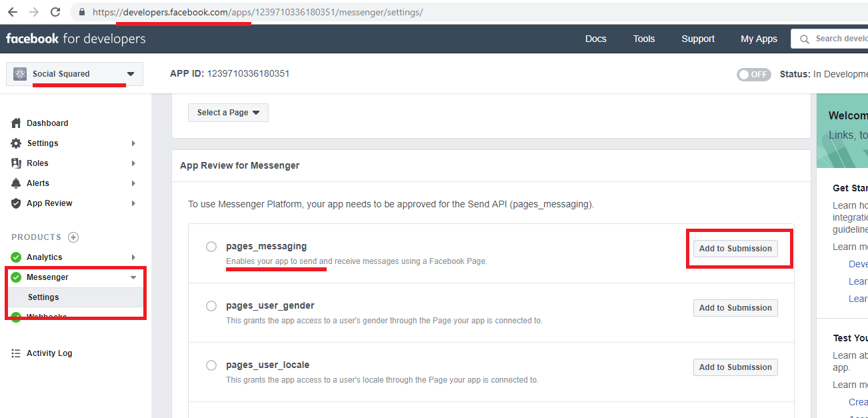This screenshot has height=418, width=868.
Task: Open My Apps in the top navigation
Action: pos(759,39)
